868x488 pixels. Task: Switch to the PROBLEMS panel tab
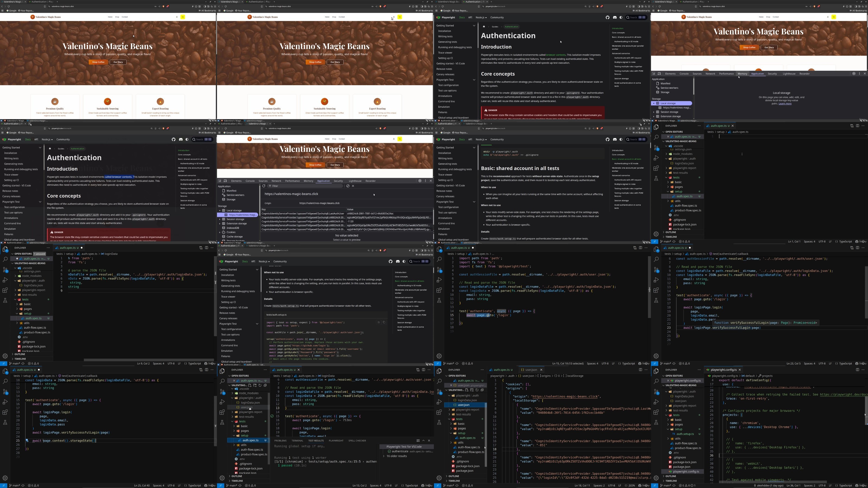tap(280, 441)
